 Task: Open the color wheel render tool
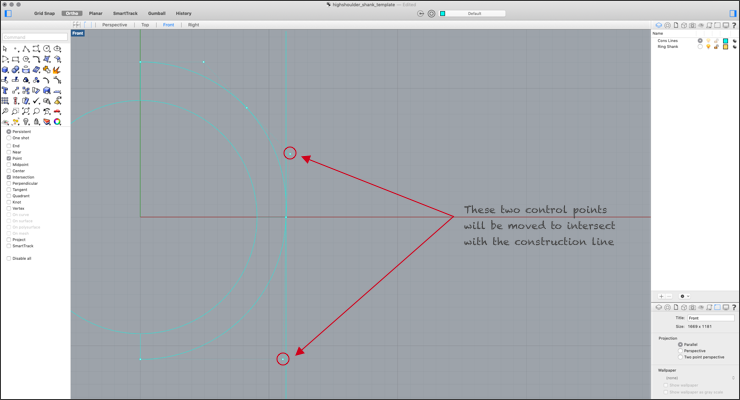tap(57, 122)
